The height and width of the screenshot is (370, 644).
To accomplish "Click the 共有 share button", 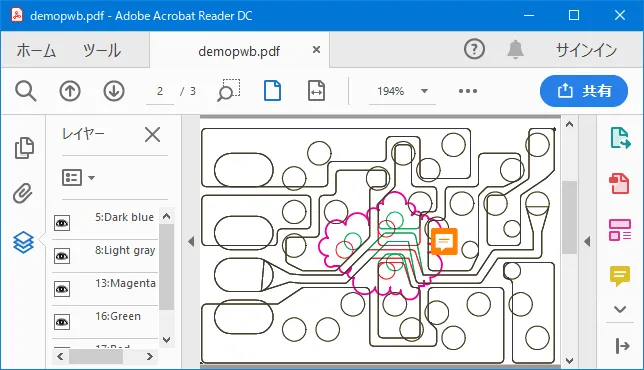I will tap(584, 91).
